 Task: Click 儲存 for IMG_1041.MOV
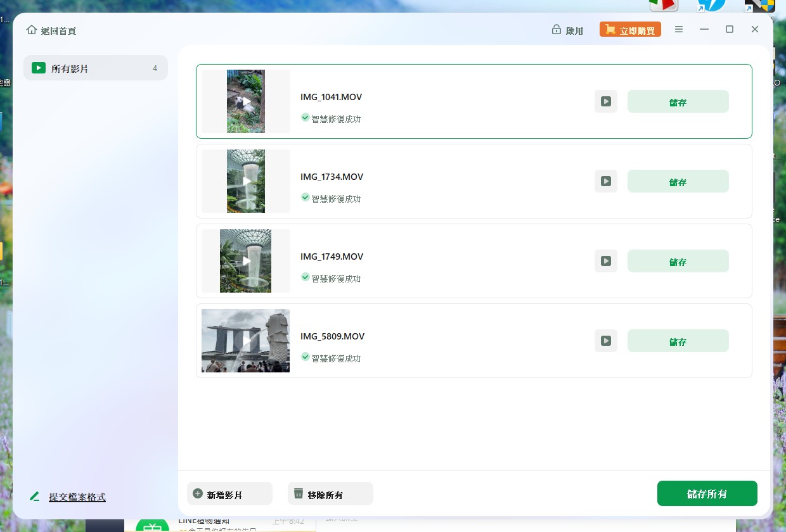678,101
